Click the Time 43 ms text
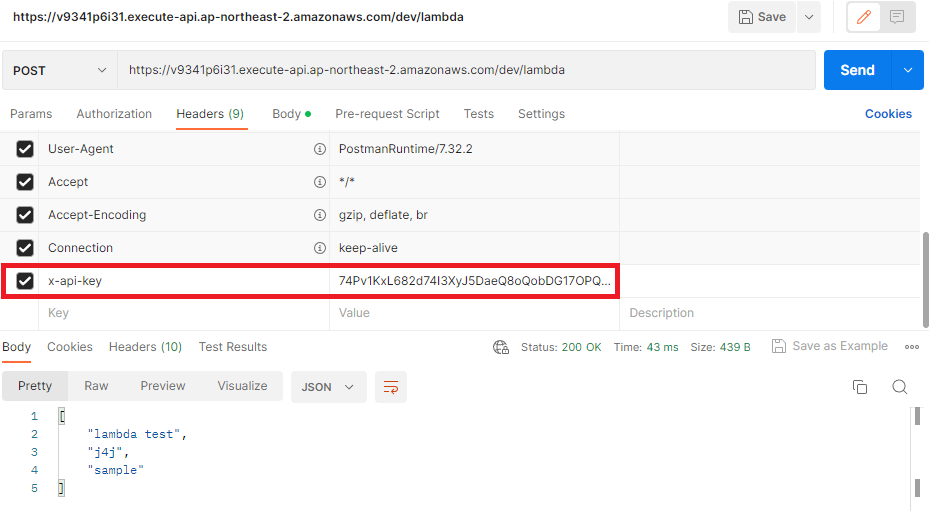 (646, 347)
